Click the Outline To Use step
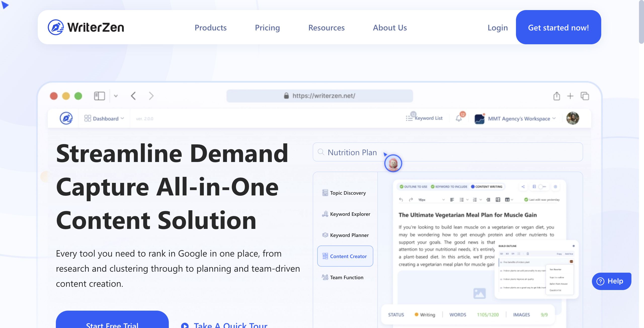This screenshot has width=644, height=328. (413, 187)
